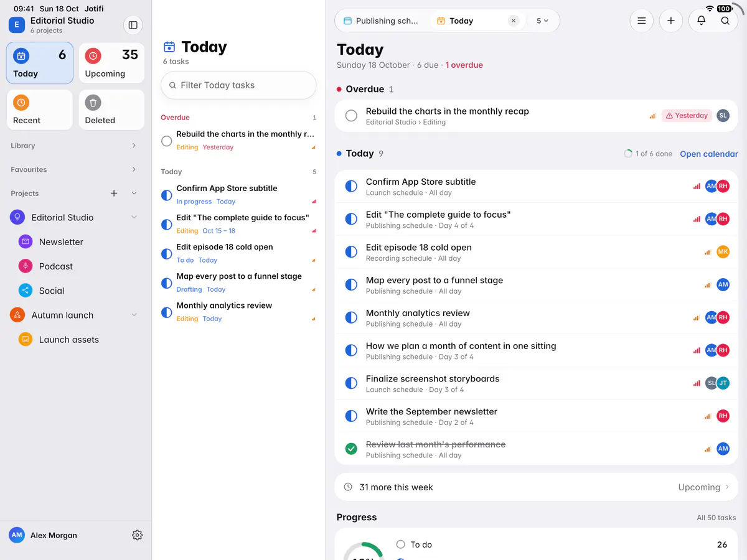This screenshot has height=560, width=747.
Task: Open the Recent tile
Action: (40, 110)
